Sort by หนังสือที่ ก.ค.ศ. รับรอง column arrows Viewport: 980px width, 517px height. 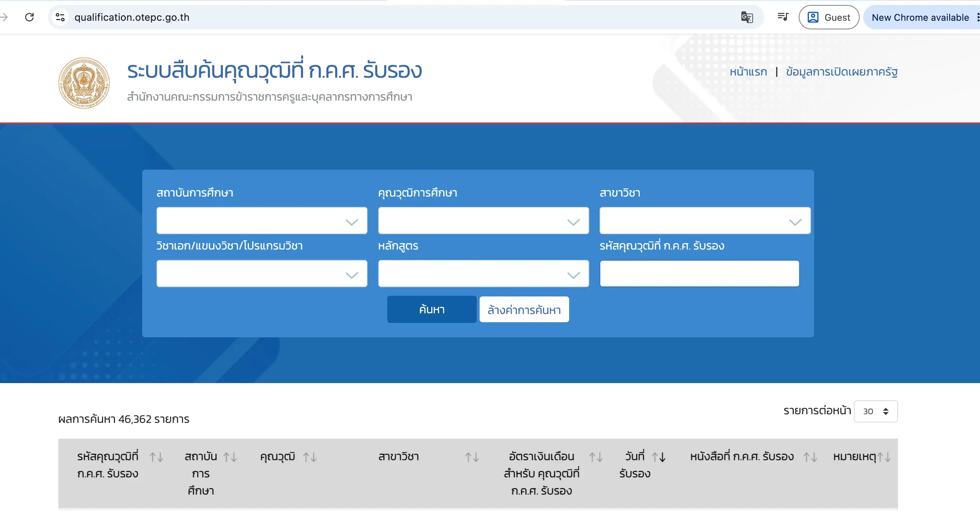(x=810, y=457)
